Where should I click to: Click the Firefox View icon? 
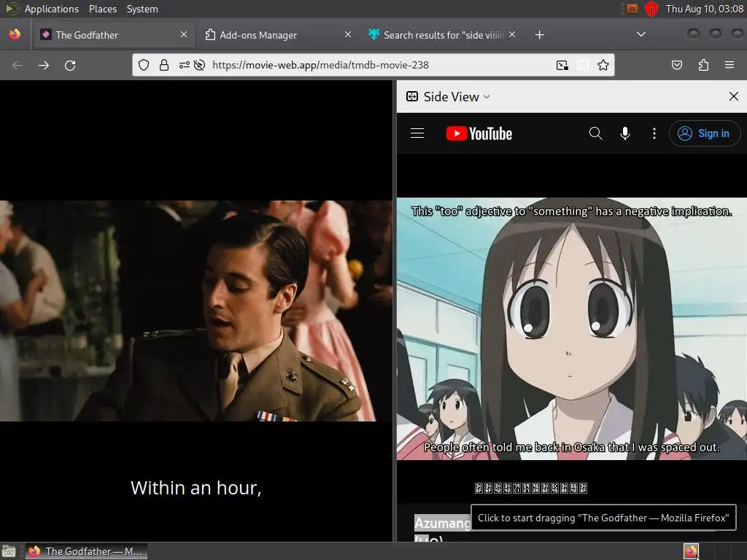(15, 35)
